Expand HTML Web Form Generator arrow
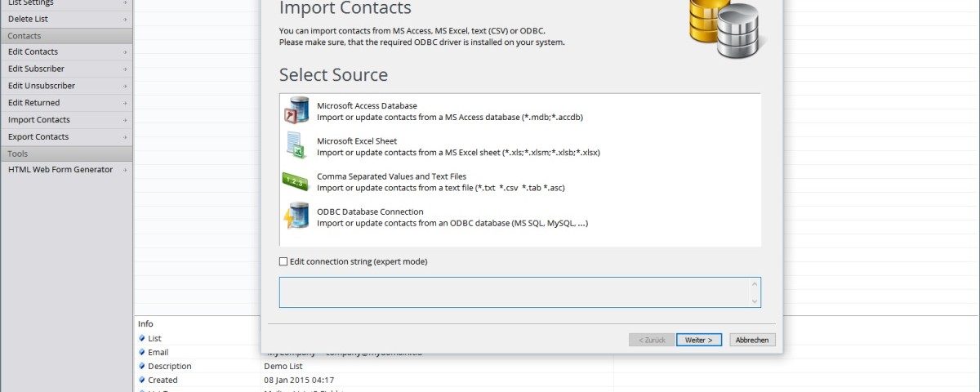Image resolution: width=980 pixels, height=392 pixels. (125, 170)
